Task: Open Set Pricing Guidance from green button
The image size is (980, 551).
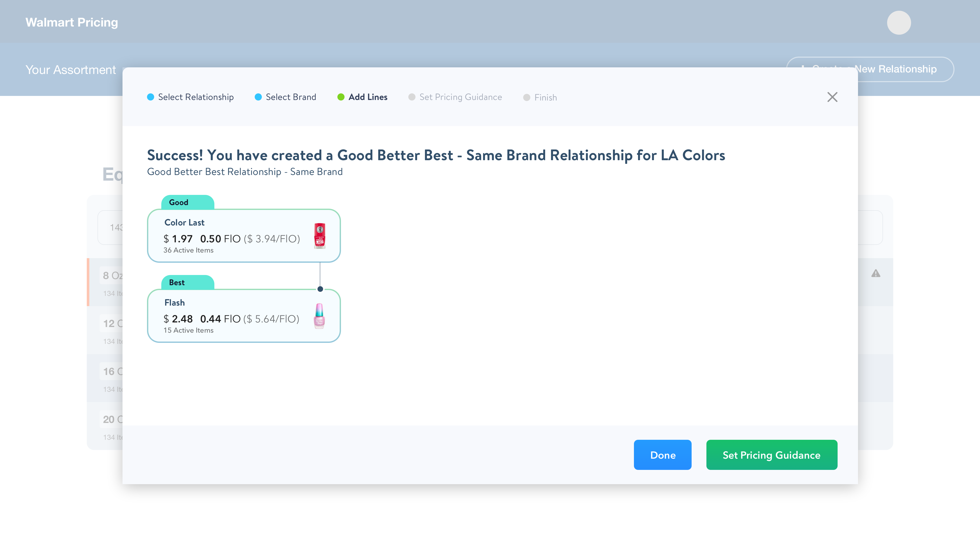Action: click(771, 455)
